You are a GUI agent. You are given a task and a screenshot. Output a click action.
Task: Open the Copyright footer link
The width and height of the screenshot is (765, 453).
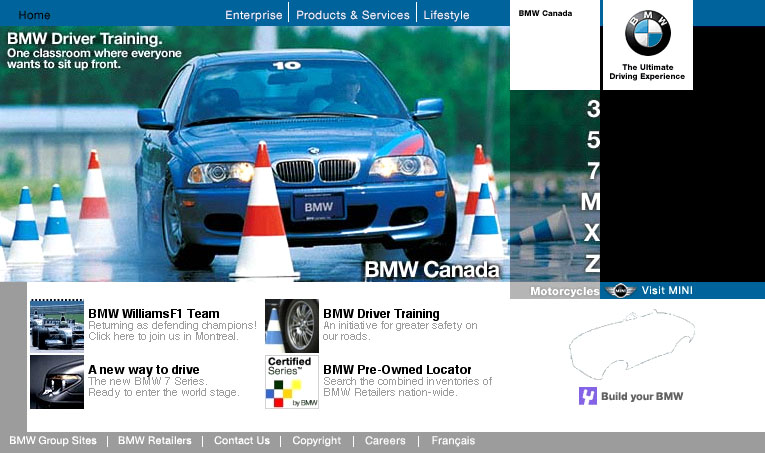point(317,441)
